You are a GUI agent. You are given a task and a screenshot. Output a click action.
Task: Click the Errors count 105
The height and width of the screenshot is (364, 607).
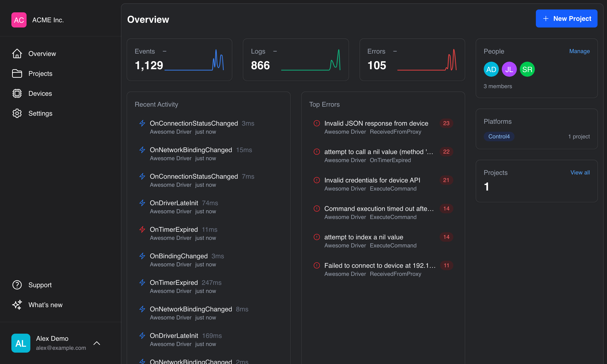(x=377, y=65)
